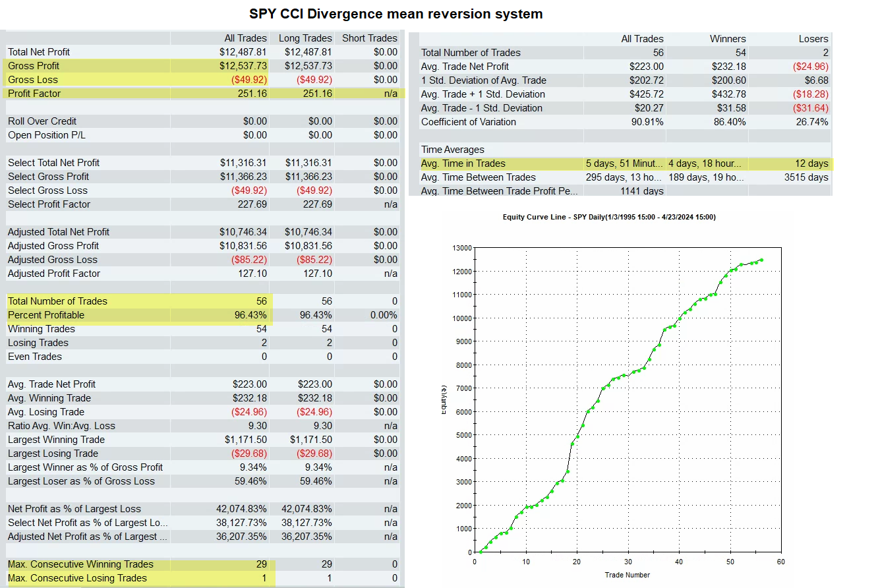Viewport: 878px width, 588px height.
Task: Click the SPY CCI Divergence system title
Action: pos(395,14)
